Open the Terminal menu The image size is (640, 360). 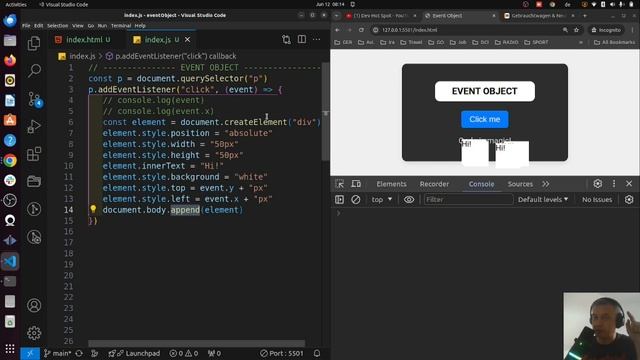tap(121, 25)
